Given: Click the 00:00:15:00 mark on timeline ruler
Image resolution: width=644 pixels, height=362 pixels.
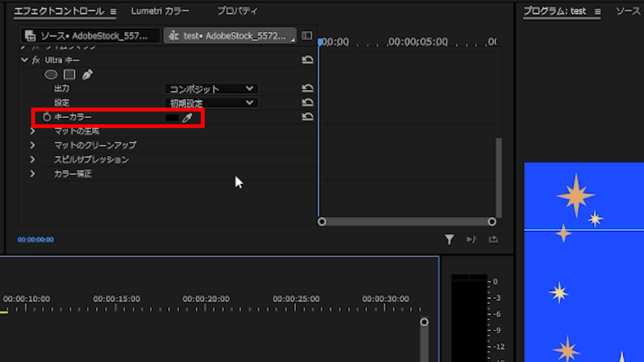Looking at the screenshot, I should tap(116, 299).
